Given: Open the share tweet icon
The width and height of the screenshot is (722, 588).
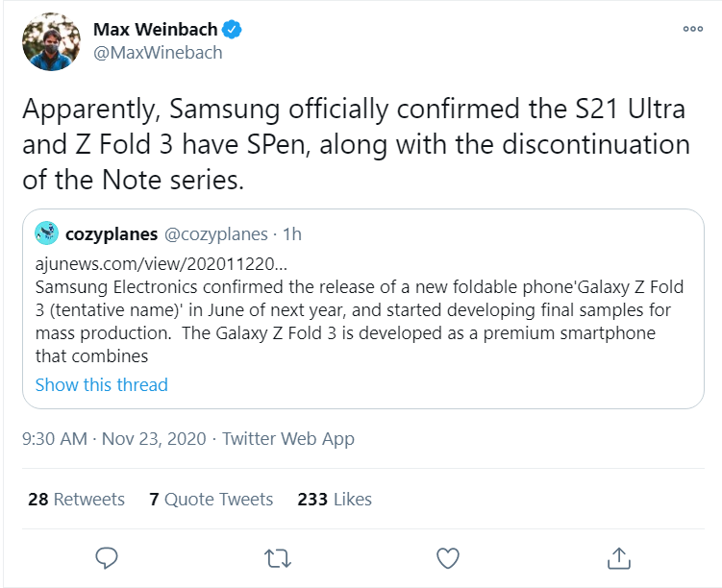Looking at the screenshot, I should [619, 556].
